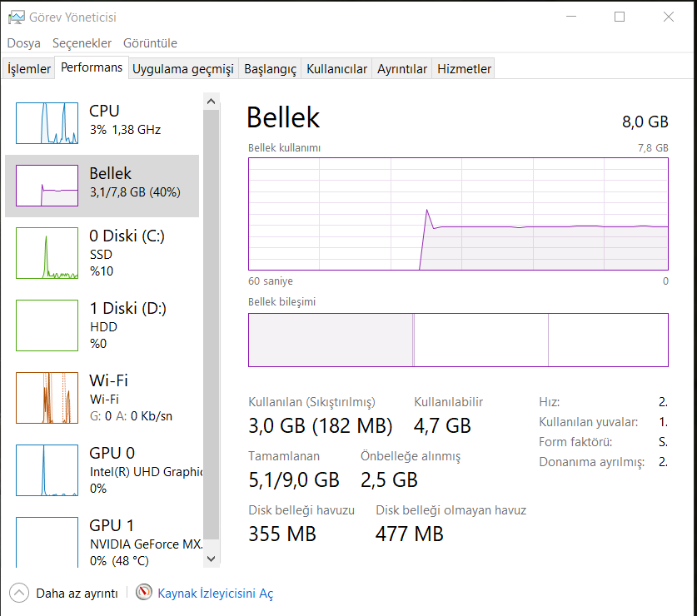
Task: Click the Görev Yöneticisi title bar icon
Action: tap(16, 17)
